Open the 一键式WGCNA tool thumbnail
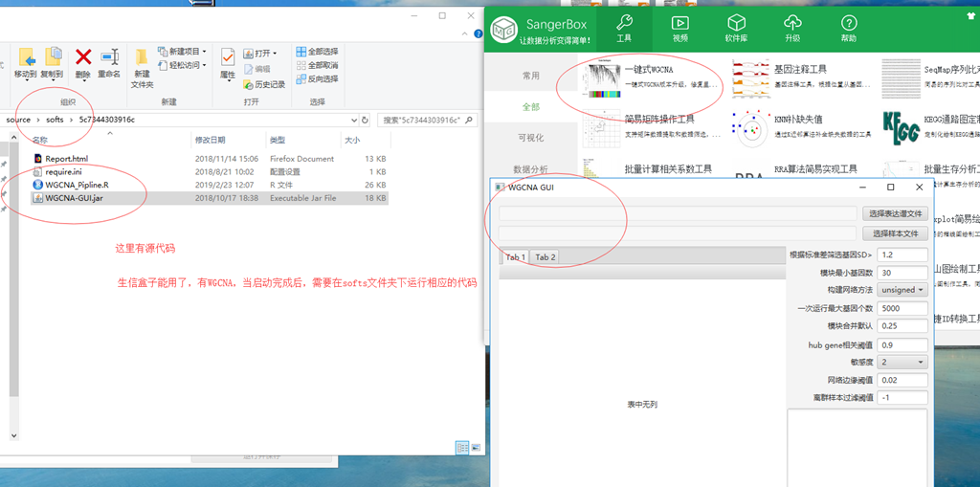Image resolution: width=980 pixels, height=487 pixels. (601, 80)
